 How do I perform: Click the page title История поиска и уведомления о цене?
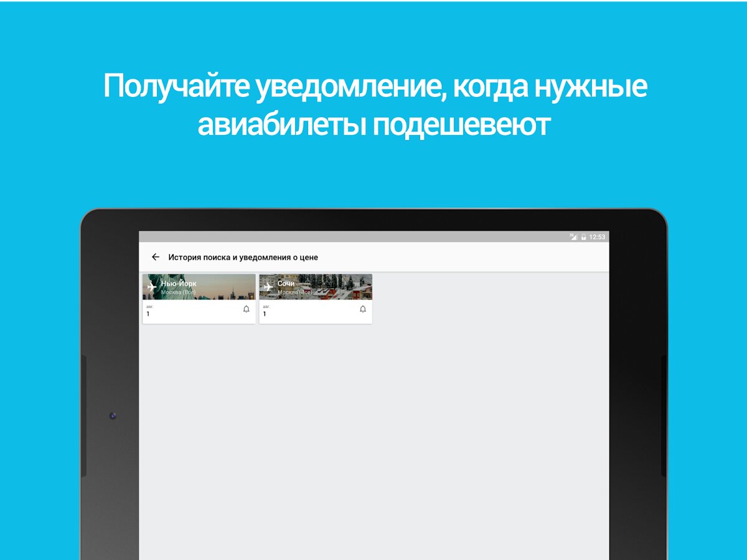[x=243, y=257]
